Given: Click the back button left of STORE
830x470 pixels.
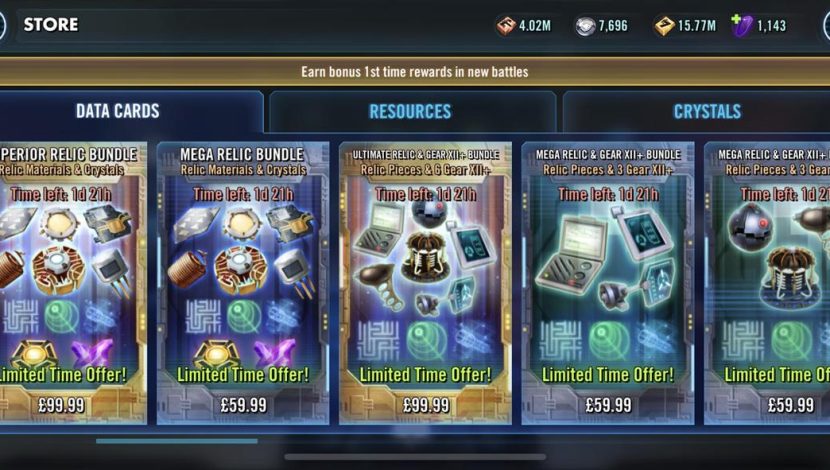Looking at the screenshot, I should [2, 25].
